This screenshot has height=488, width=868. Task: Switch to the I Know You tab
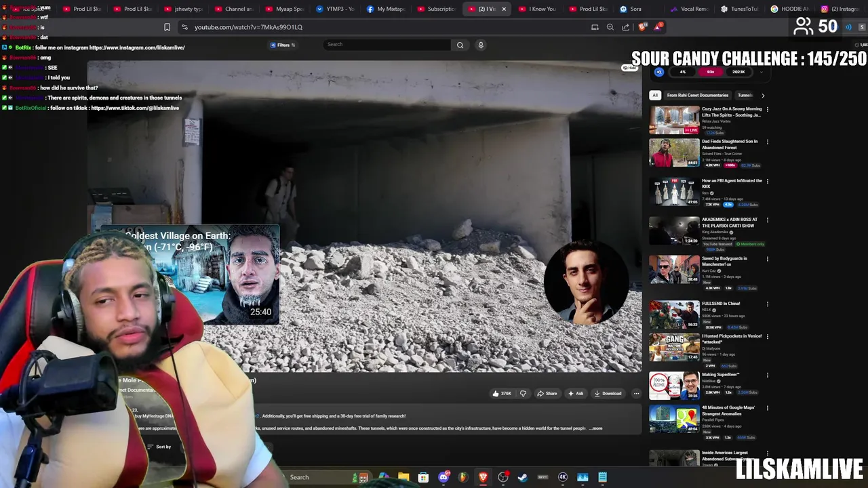pyautogui.click(x=537, y=9)
